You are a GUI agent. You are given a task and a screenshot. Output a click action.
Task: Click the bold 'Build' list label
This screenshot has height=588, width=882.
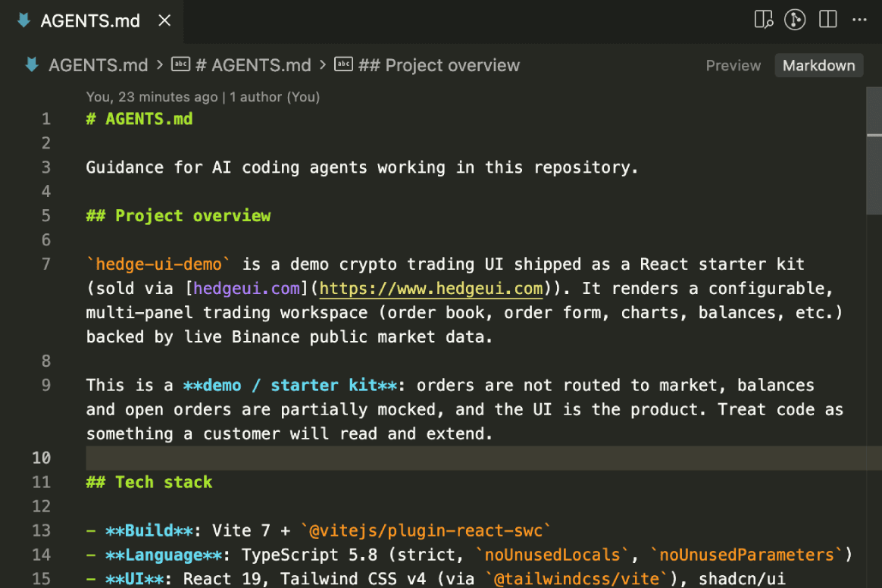click(x=149, y=530)
